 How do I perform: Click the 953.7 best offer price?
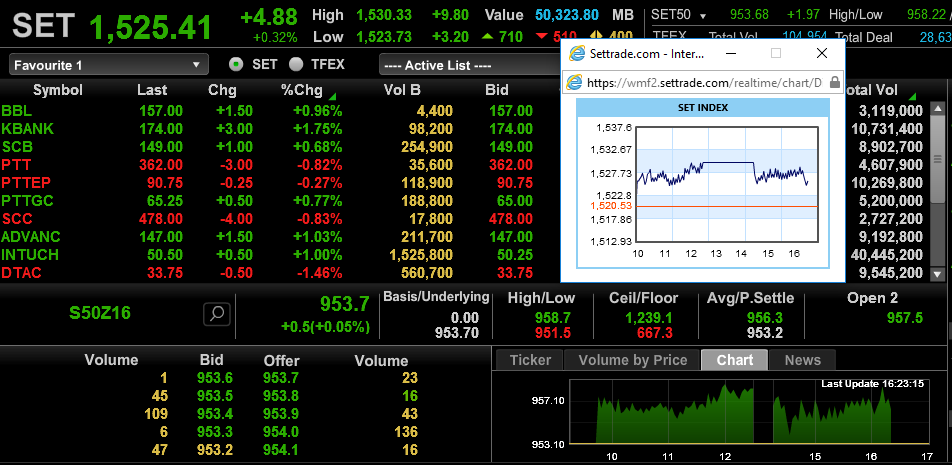coord(281,378)
